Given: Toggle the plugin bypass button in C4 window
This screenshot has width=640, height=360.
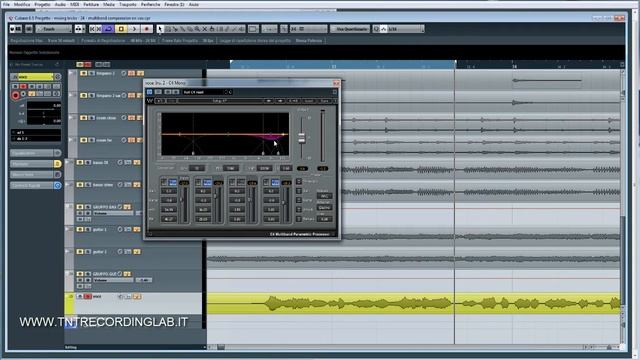Looking at the screenshot, I should pos(149,92).
